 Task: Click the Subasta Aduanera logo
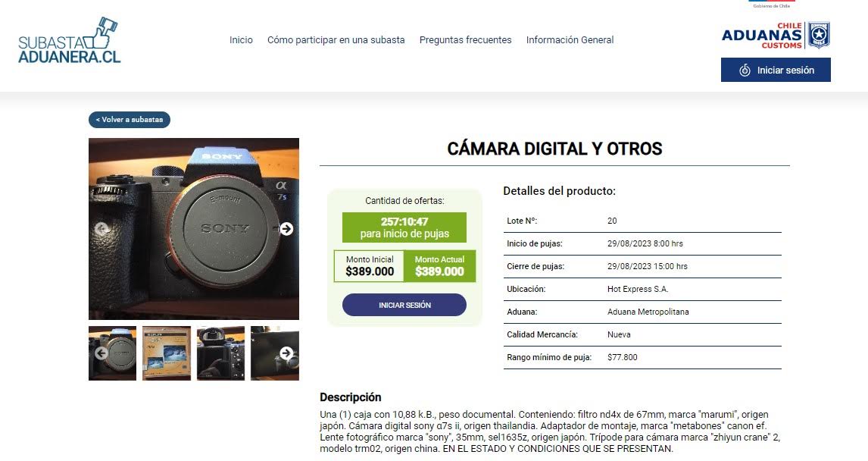[x=69, y=40]
